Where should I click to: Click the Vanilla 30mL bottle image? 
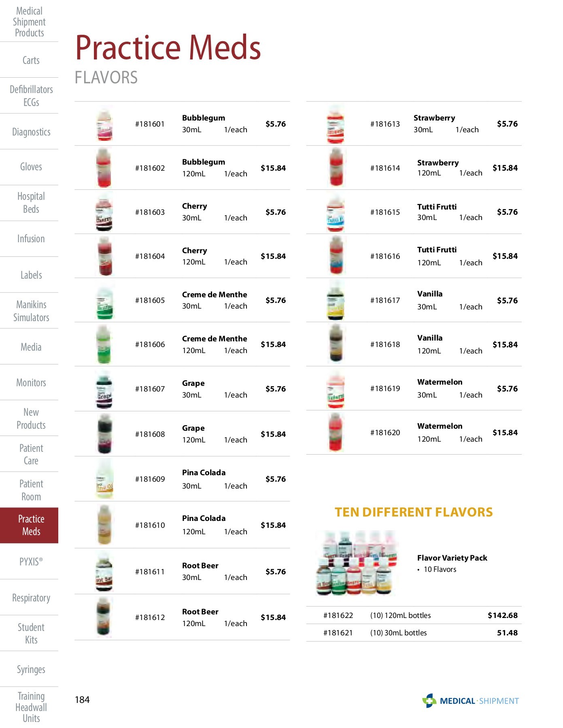point(336,301)
